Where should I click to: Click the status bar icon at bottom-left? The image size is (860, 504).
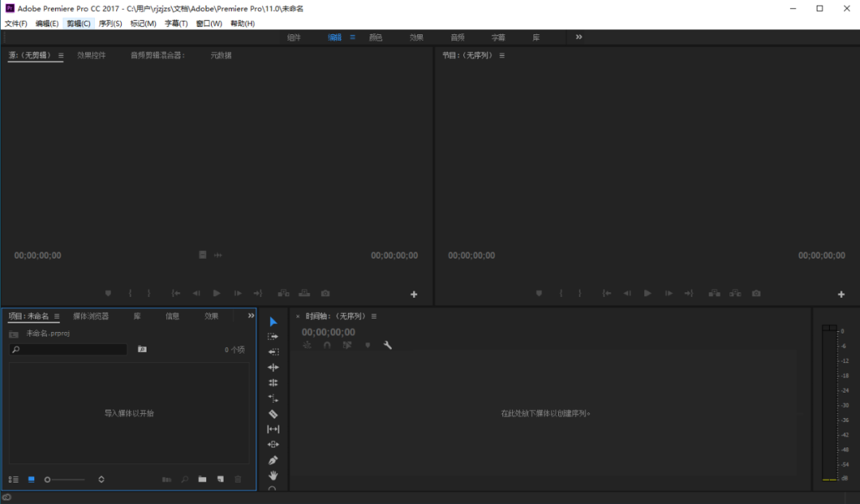click(6, 498)
